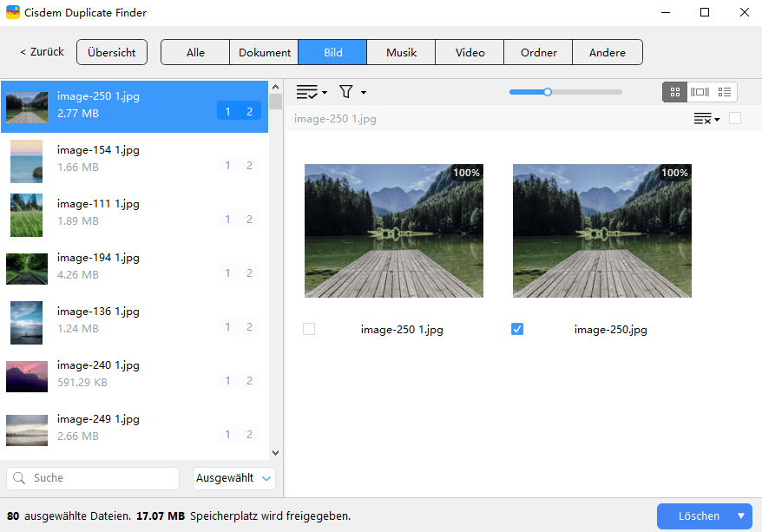Click the Cisdem app logo icon
The image size is (762, 532).
pos(14,13)
